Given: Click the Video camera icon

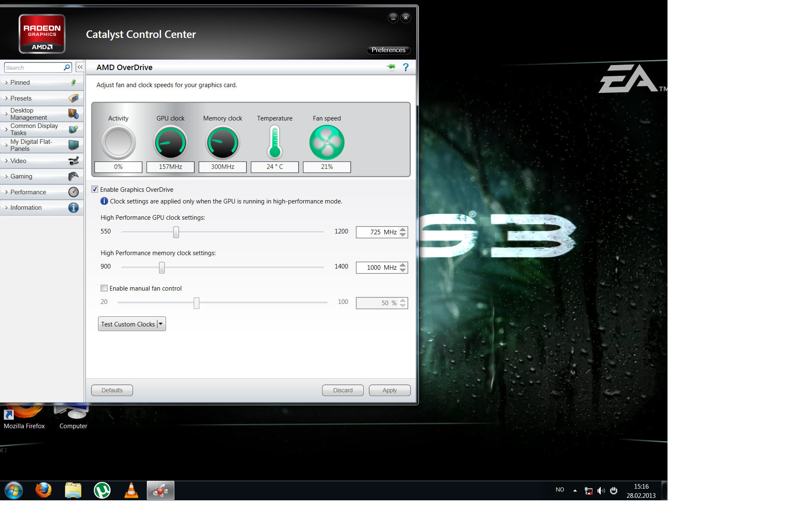Looking at the screenshot, I should [73, 161].
